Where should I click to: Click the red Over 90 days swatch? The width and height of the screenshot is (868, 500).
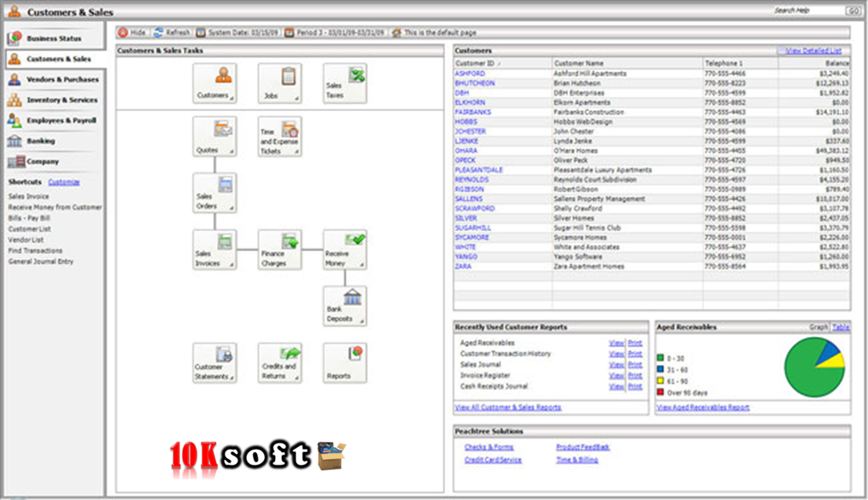(x=660, y=392)
